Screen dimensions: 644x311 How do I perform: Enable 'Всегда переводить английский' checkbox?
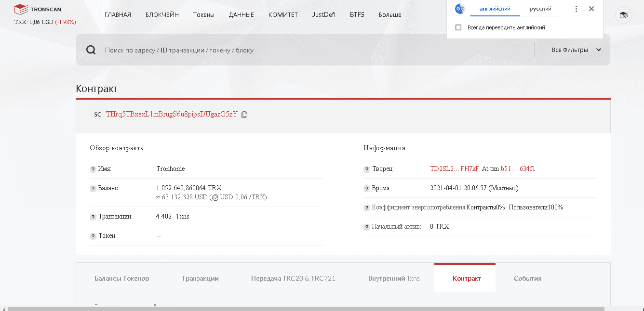[458, 27]
